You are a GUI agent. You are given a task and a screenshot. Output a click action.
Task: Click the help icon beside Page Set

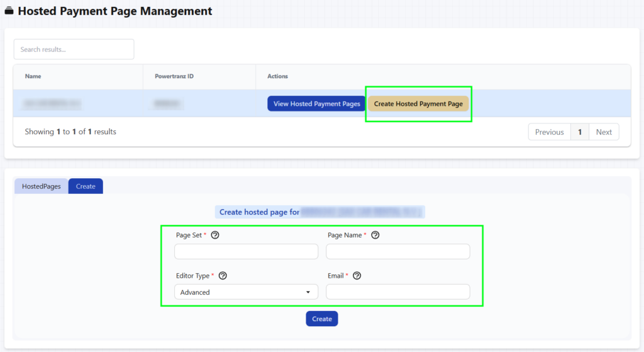[x=215, y=235]
